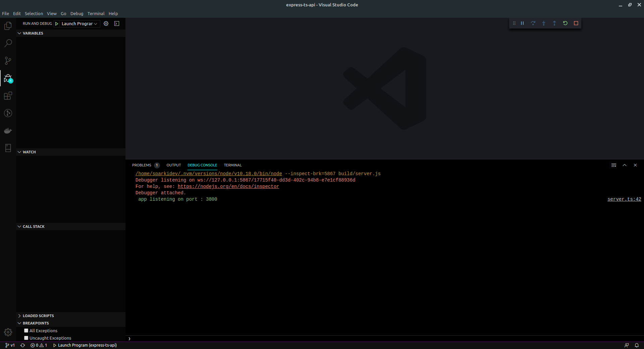Click the 'app listening on port : 3800' line
Viewport: 644px width, 349px height.
tap(178, 199)
